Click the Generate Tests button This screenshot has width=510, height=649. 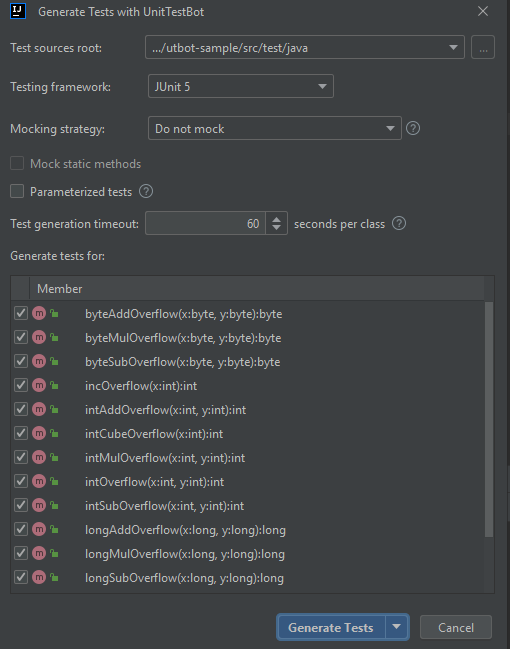click(331, 627)
